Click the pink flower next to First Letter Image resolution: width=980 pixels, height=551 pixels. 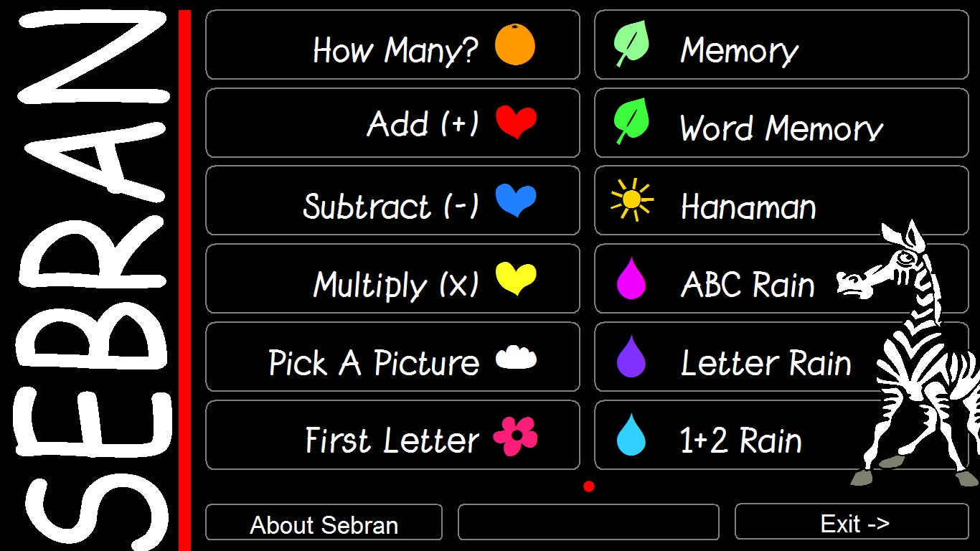(x=515, y=436)
